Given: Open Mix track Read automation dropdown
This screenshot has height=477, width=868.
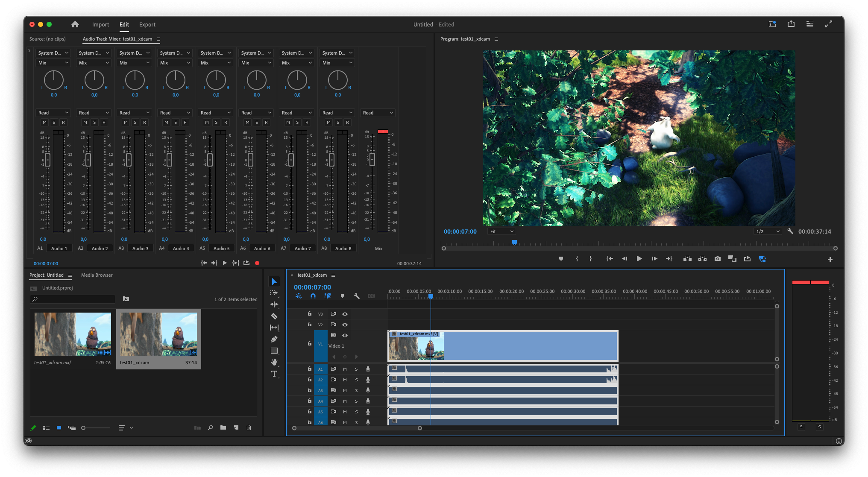Looking at the screenshot, I should click(x=378, y=113).
